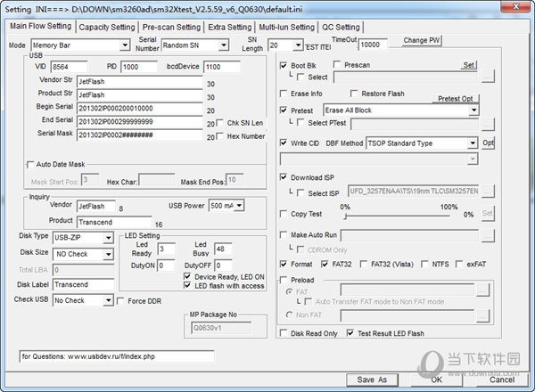Uncheck the Write CID checkbox

pos(284,143)
